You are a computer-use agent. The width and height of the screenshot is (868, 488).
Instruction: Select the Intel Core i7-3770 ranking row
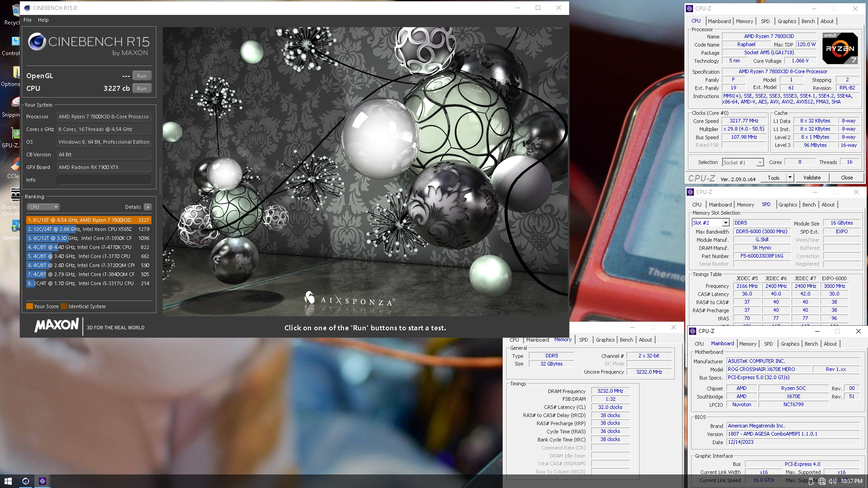pyautogui.click(x=89, y=256)
